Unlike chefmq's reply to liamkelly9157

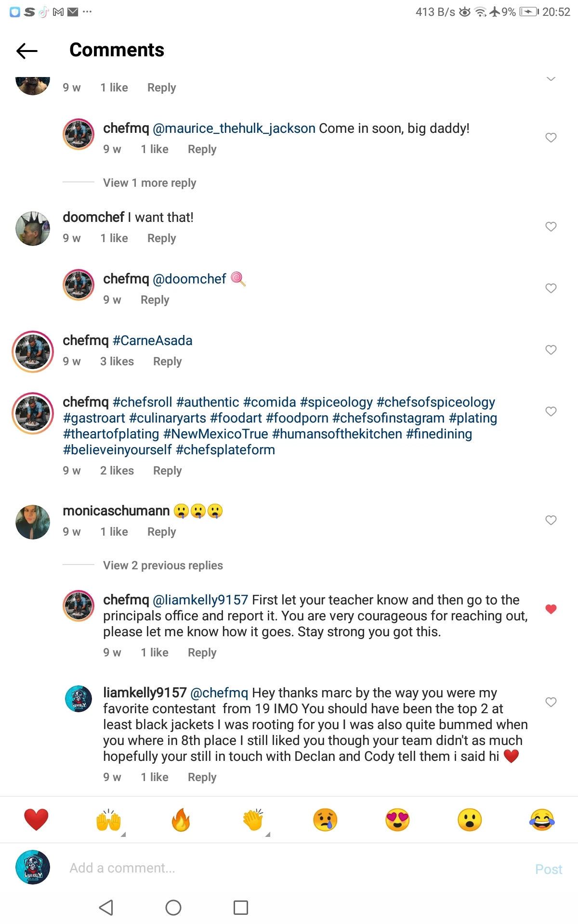[x=551, y=608]
